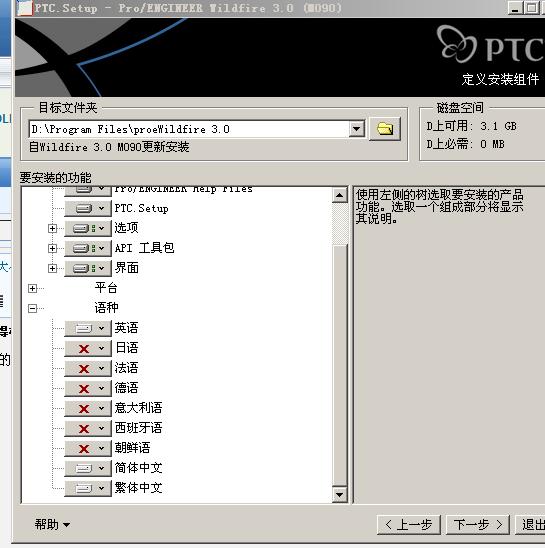Select the 英语 language row
Image resolution: width=545 pixels, height=548 pixels.
pyautogui.click(x=126, y=328)
